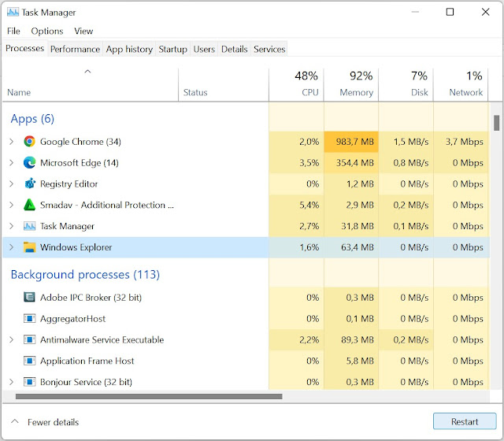Open the File menu

[x=13, y=31]
